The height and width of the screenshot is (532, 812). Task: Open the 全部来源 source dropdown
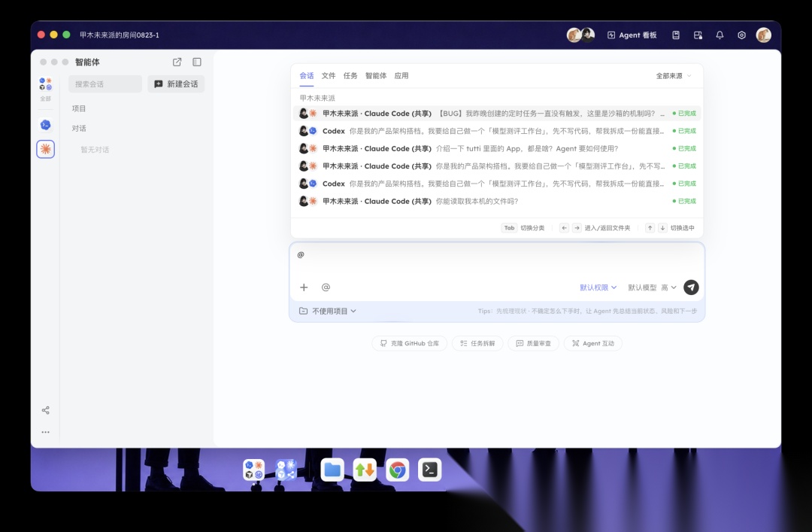673,76
